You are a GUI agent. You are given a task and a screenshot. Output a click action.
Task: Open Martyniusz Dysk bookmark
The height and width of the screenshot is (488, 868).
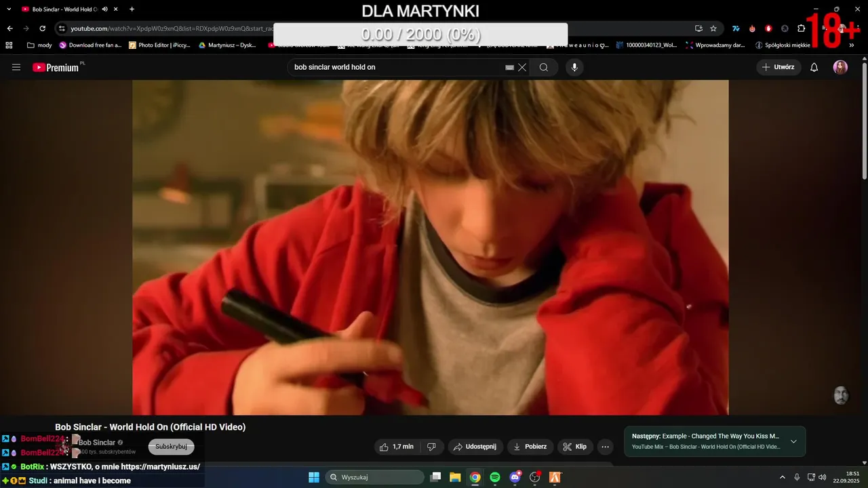[x=227, y=45]
